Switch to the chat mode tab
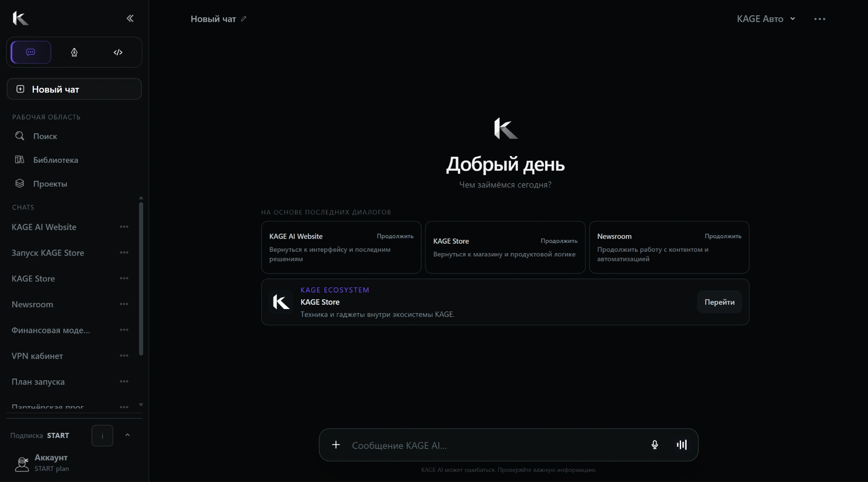 coord(31,52)
